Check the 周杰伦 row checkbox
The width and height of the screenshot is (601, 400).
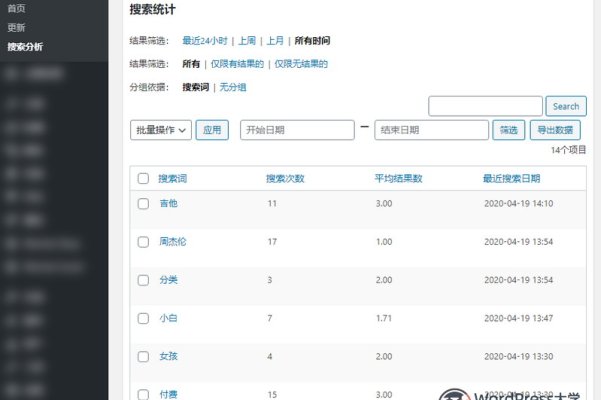(143, 242)
